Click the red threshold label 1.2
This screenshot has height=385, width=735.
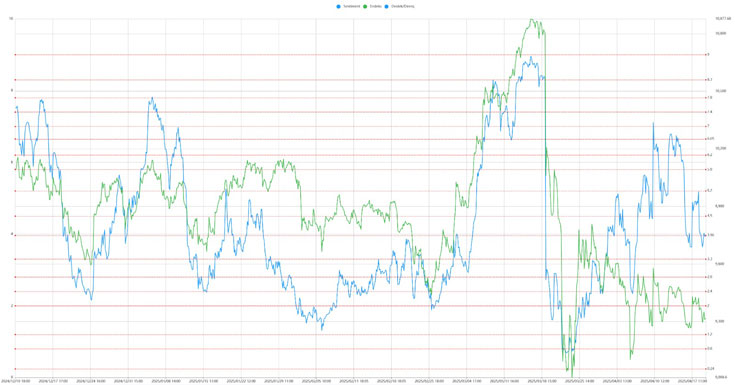point(709,334)
